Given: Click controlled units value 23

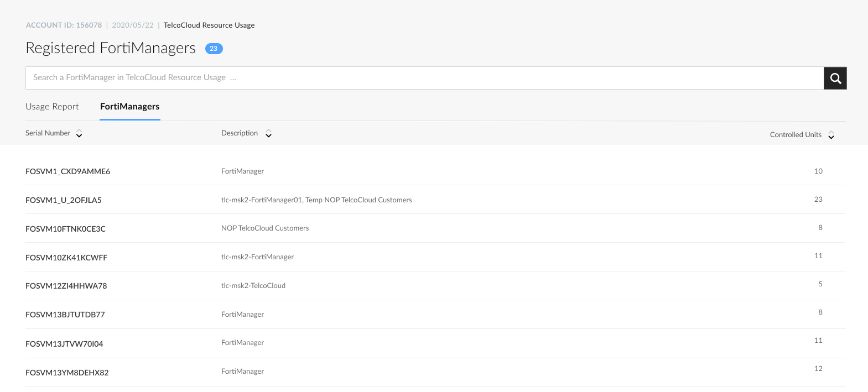Looking at the screenshot, I should (818, 200).
